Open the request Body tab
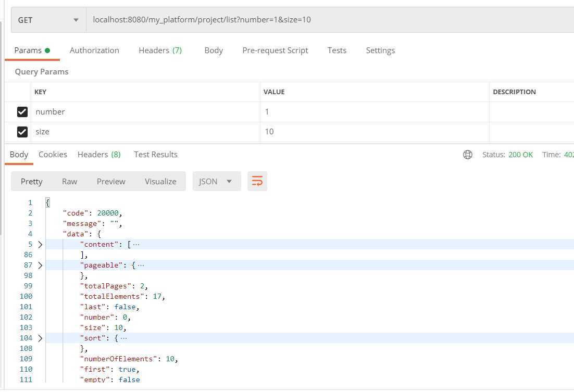574x392 pixels. pyautogui.click(x=214, y=50)
